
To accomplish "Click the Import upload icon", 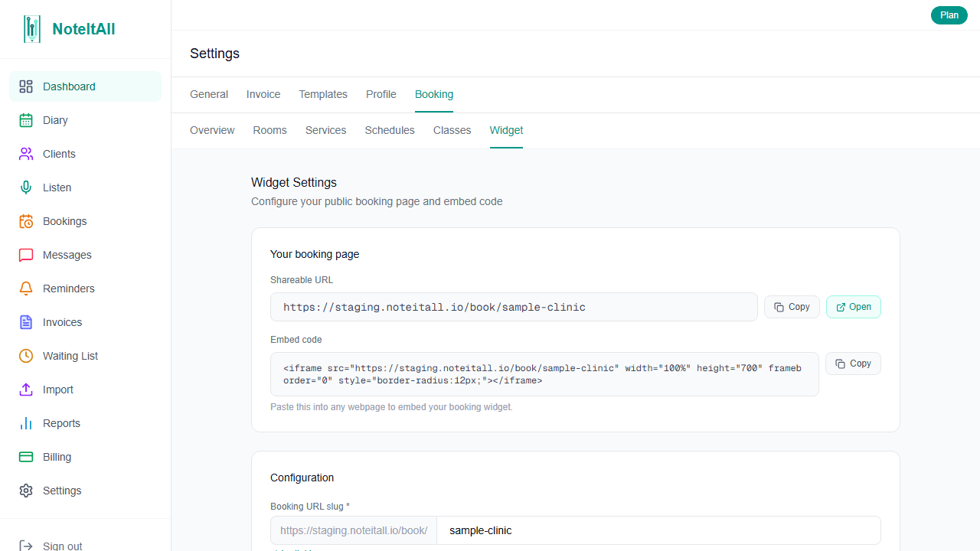I will (x=26, y=390).
